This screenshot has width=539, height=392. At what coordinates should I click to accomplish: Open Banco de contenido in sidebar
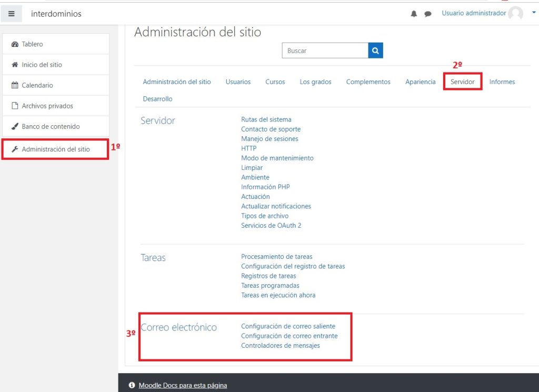(x=56, y=126)
